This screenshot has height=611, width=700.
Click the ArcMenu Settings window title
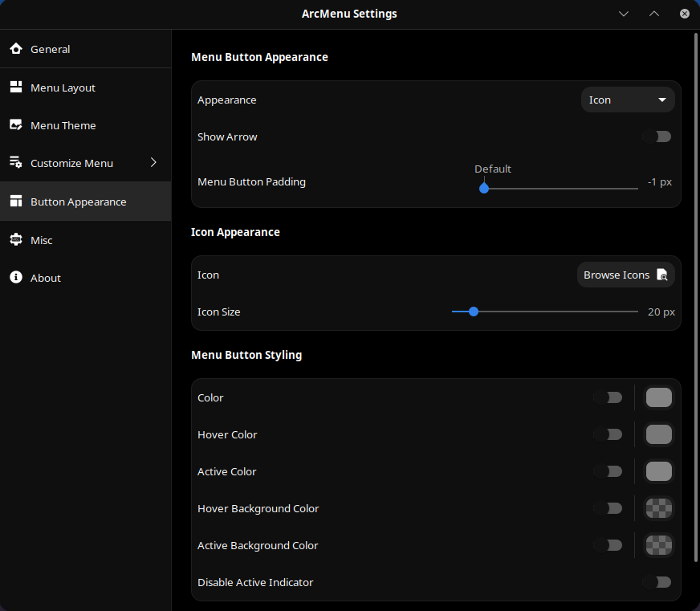click(349, 14)
